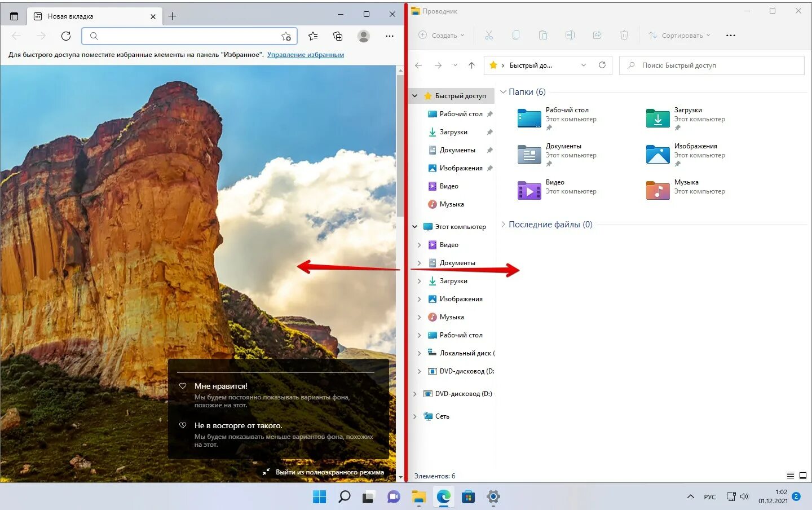Switch Explorer to large thumbnails view
Screen dimensions: 812x510
(803, 476)
